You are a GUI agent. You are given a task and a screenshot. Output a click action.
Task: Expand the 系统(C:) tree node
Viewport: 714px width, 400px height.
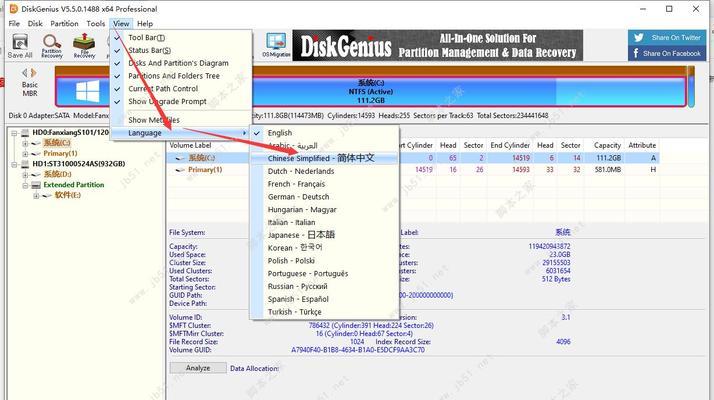25,144
